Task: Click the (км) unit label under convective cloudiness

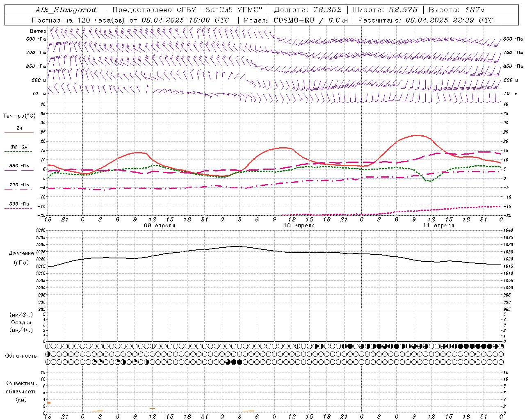Action: point(21,399)
